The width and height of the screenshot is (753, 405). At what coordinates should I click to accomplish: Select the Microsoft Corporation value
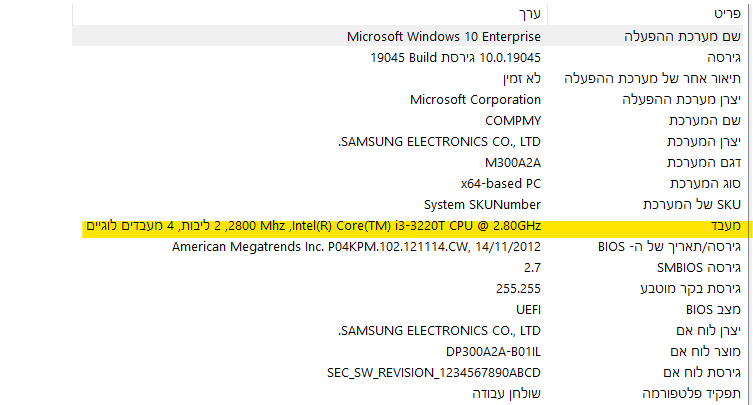tap(476, 99)
